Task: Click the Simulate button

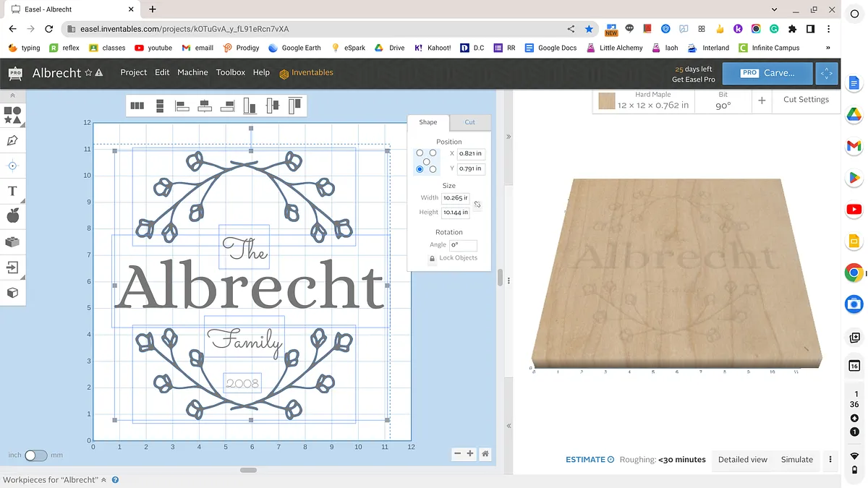Action: pos(796,460)
